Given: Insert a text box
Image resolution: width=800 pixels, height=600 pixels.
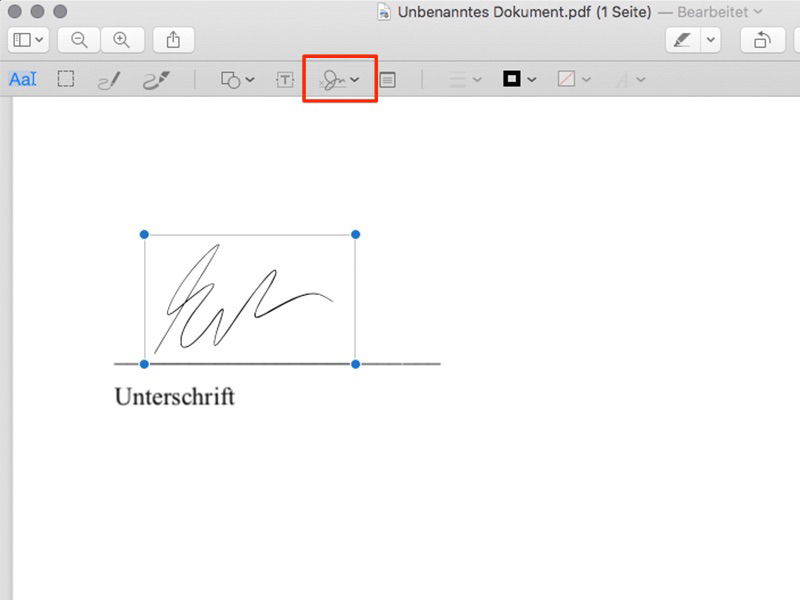Looking at the screenshot, I should tap(285, 80).
